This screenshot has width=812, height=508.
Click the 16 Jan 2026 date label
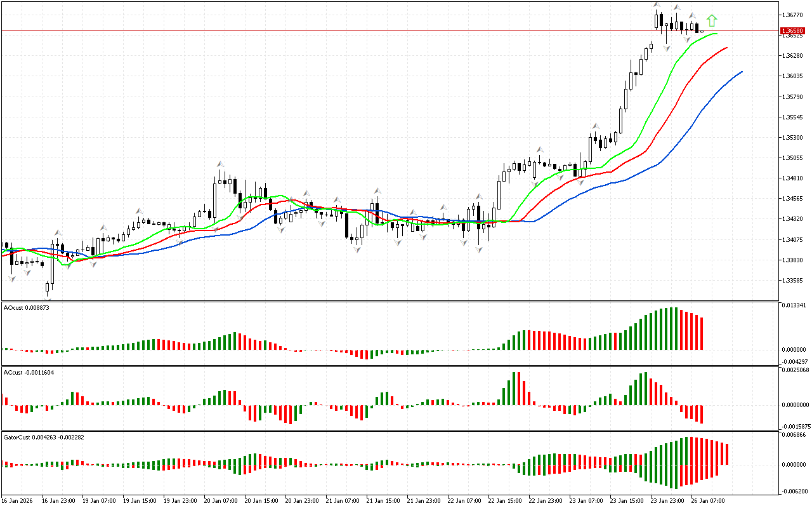click(19, 500)
